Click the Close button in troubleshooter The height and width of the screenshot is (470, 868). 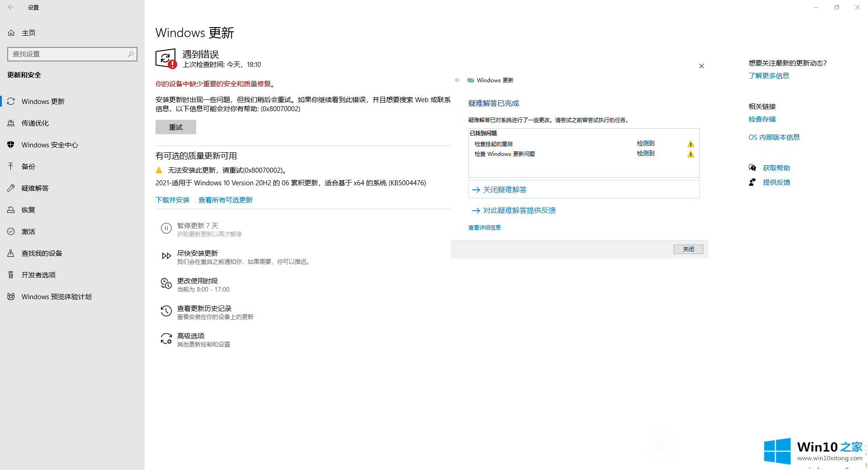pos(688,249)
